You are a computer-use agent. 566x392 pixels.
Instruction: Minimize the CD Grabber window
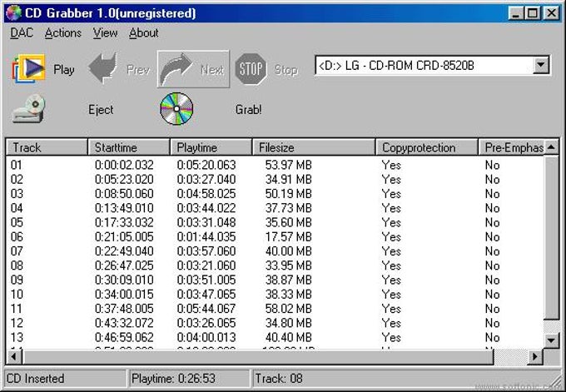[x=516, y=13]
